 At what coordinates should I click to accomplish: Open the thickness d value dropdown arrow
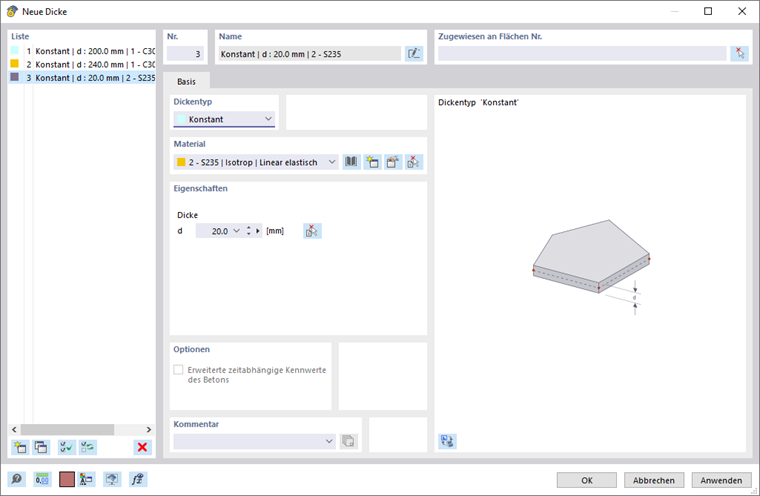coord(237,231)
